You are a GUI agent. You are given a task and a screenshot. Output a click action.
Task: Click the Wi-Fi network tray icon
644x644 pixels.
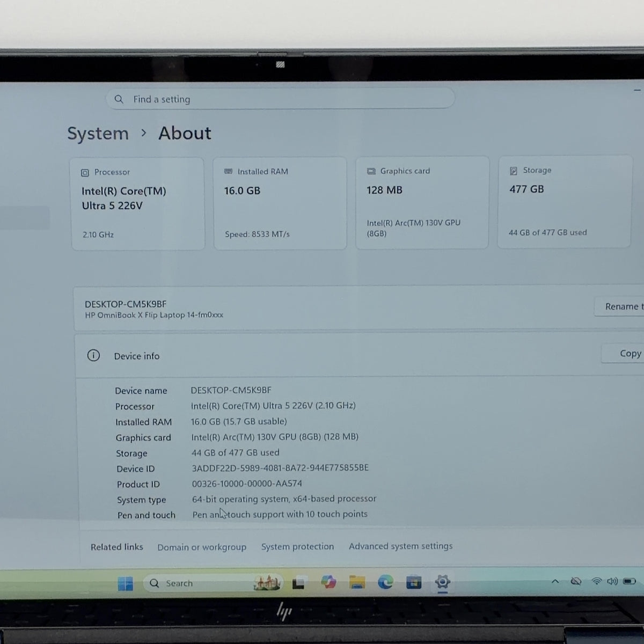point(596,581)
